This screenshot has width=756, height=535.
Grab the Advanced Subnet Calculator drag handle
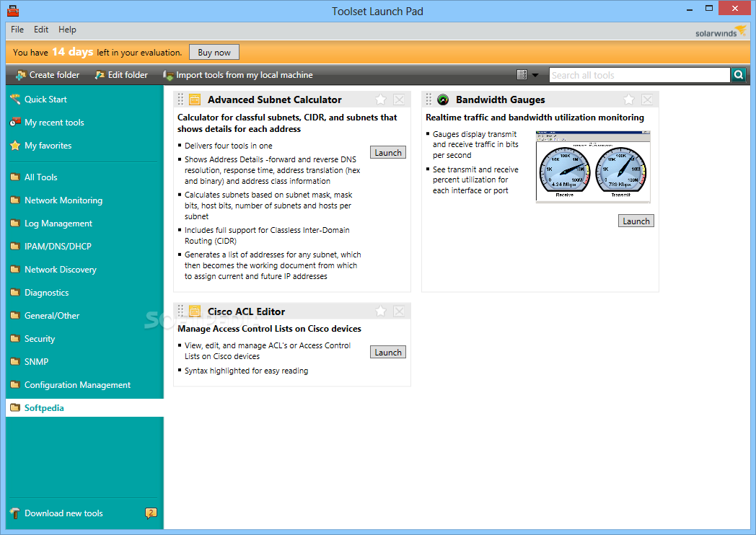click(x=180, y=100)
